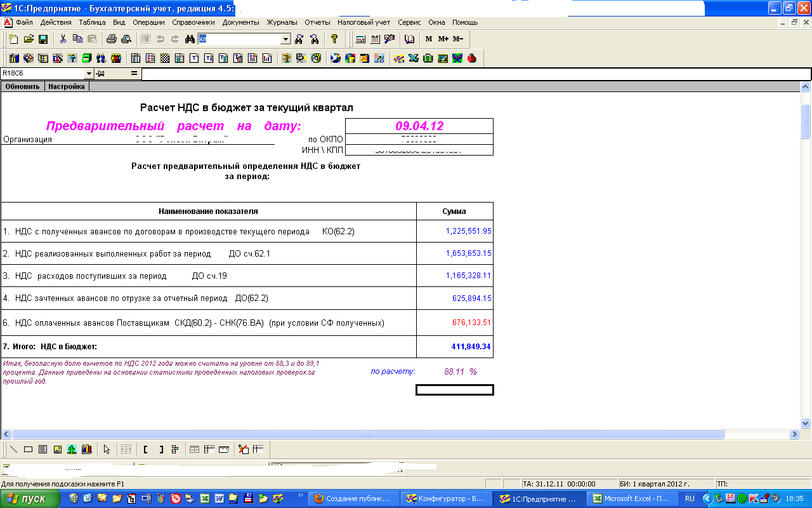Click the Print icon
The height and width of the screenshot is (508, 812).
(x=112, y=39)
